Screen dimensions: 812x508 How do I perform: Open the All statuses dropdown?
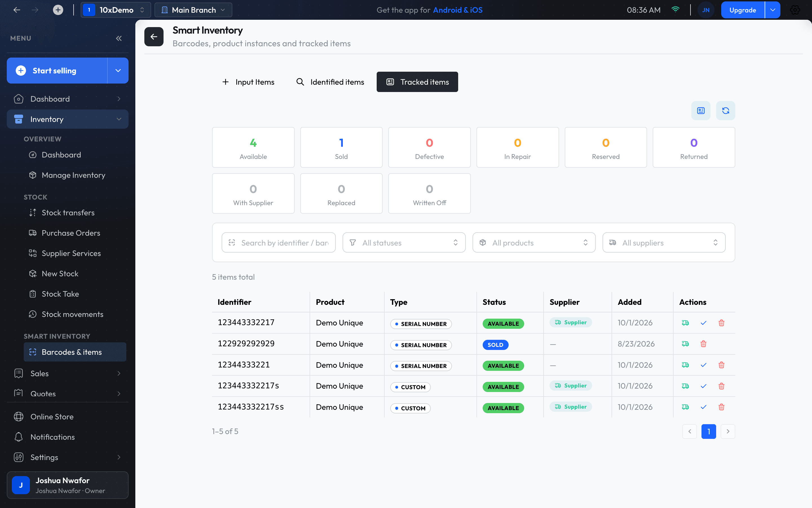(404, 243)
